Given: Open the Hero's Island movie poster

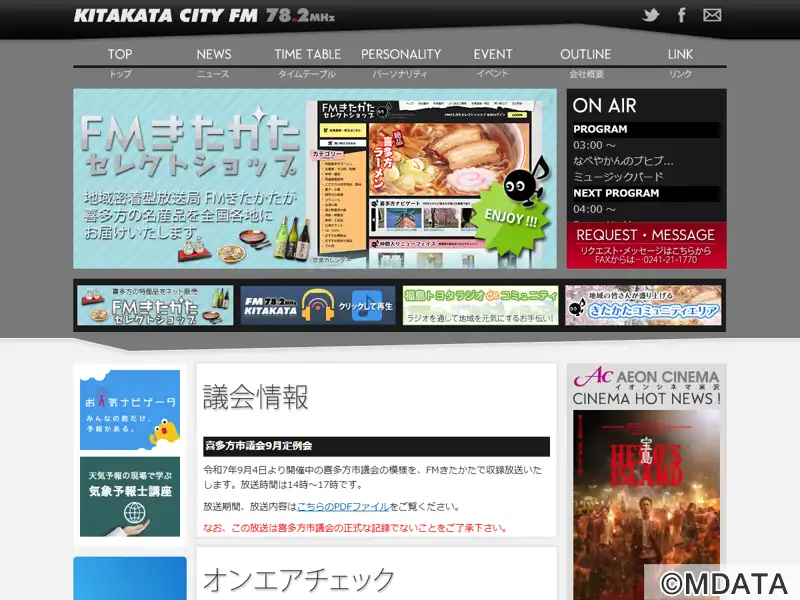Looking at the screenshot, I should click(x=646, y=503).
